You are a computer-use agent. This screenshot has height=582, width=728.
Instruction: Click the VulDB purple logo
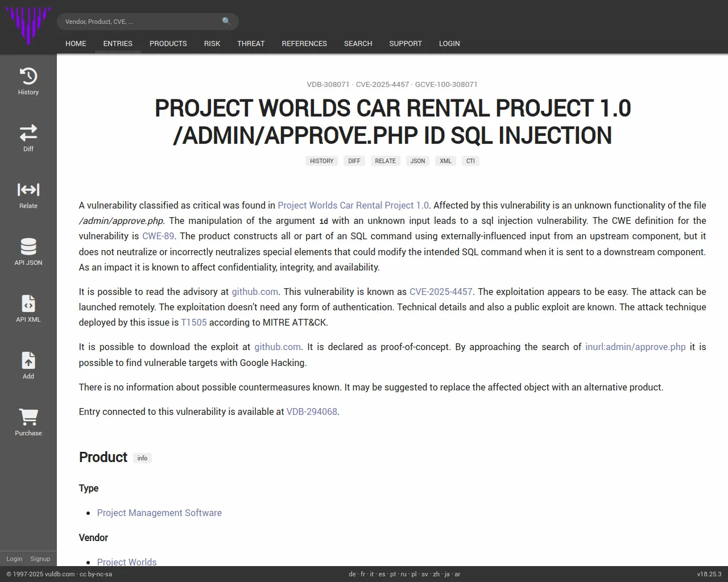28,26
